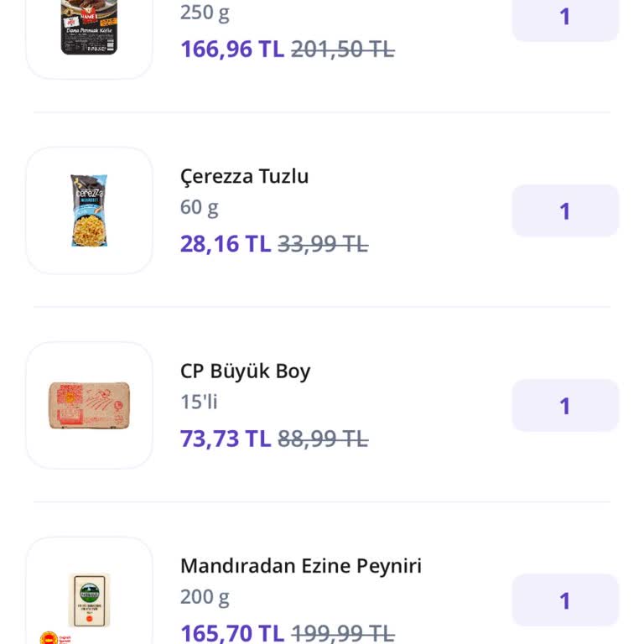
Task: Change quantity of Mandıradan Ezine Peyniri
Action: (565, 600)
